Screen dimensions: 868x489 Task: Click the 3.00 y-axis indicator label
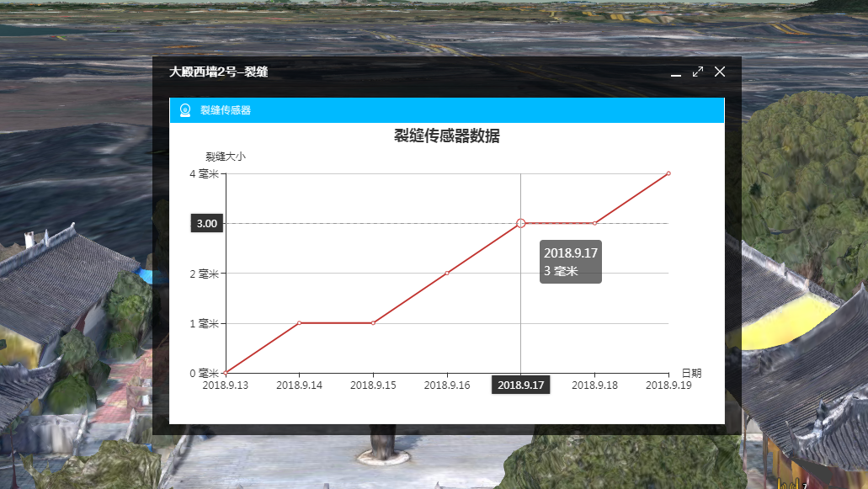click(x=207, y=224)
